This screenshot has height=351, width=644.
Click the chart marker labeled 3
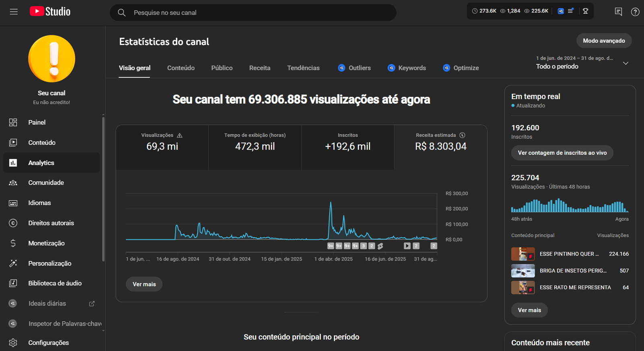363,246
